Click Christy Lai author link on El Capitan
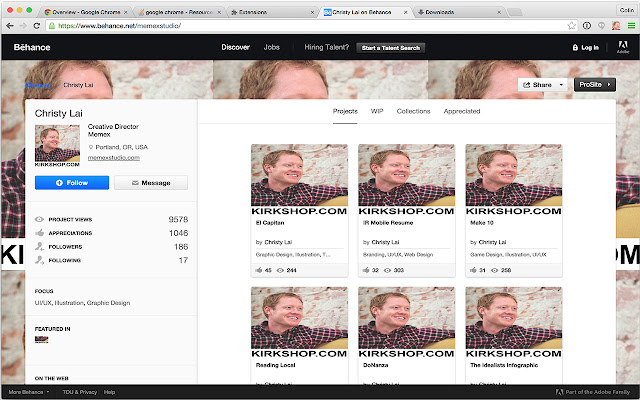Screen dimensions: 640x400 278,242
